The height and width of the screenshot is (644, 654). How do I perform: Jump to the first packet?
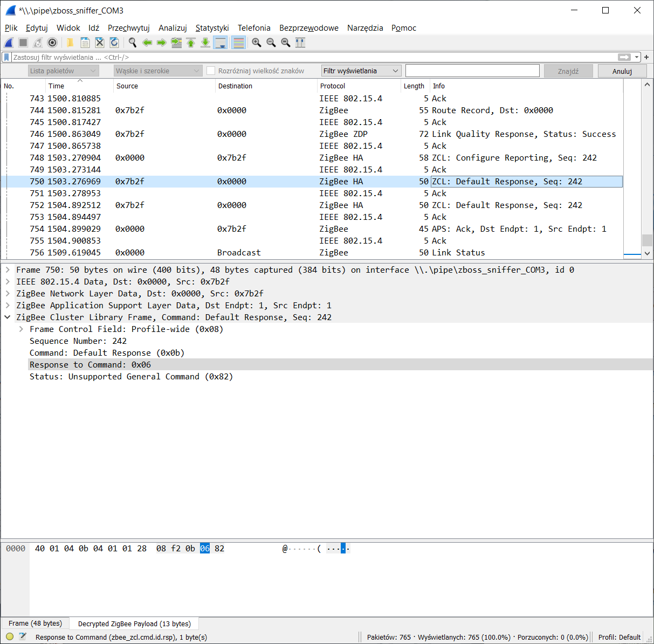pos(191,43)
